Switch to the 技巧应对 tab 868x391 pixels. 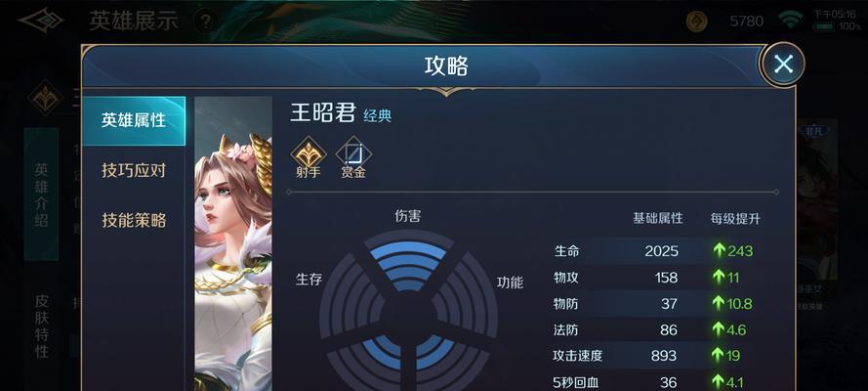pyautogui.click(x=134, y=170)
